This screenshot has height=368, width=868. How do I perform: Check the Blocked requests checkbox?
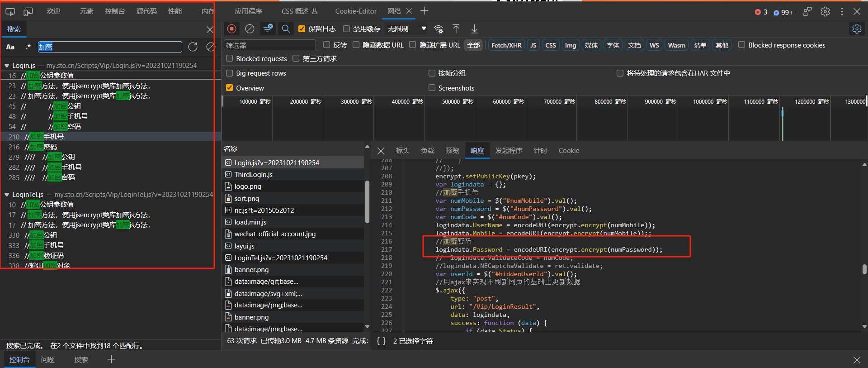[x=230, y=58]
